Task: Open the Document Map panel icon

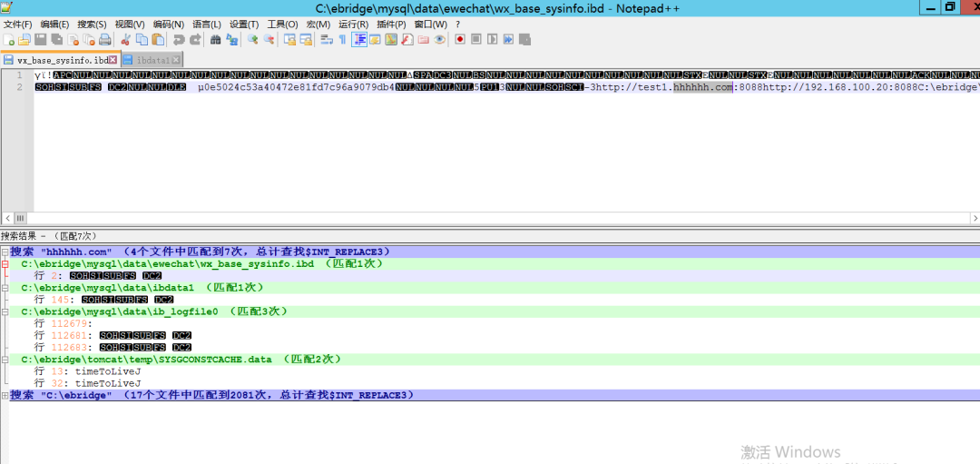Action: click(391, 39)
